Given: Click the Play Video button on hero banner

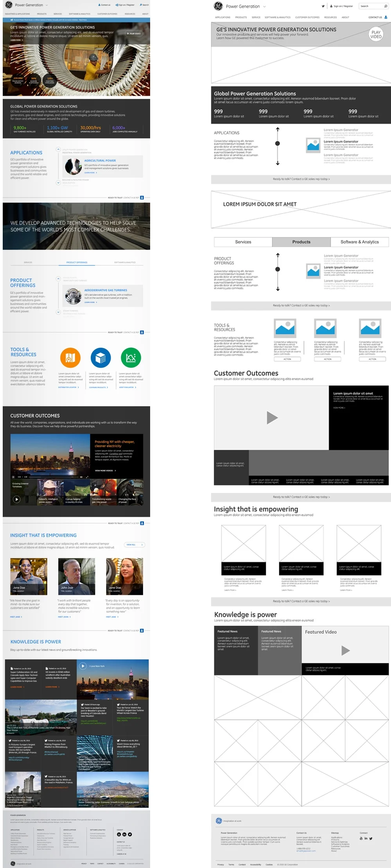Looking at the screenshot, I should pyautogui.click(x=134, y=34).
